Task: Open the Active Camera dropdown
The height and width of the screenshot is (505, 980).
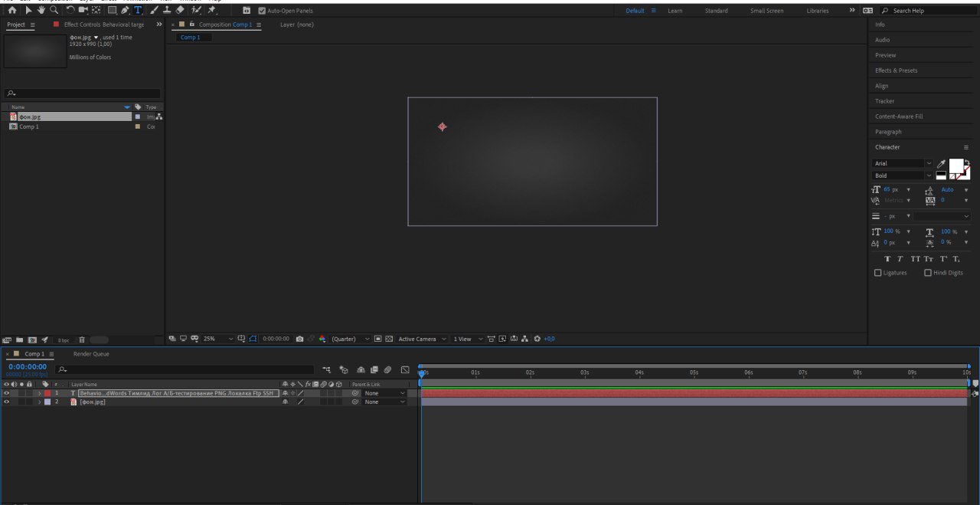Action: (421, 339)
